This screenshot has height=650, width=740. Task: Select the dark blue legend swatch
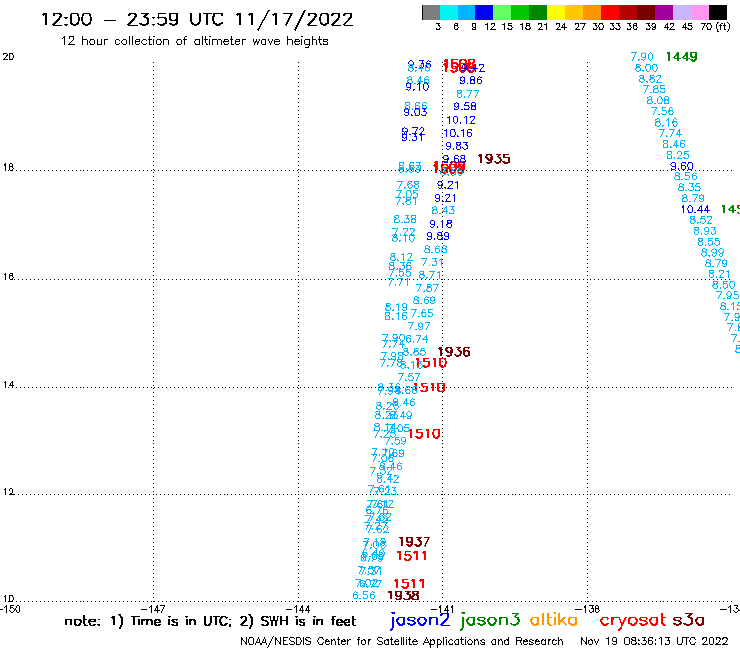click(484, 12)
